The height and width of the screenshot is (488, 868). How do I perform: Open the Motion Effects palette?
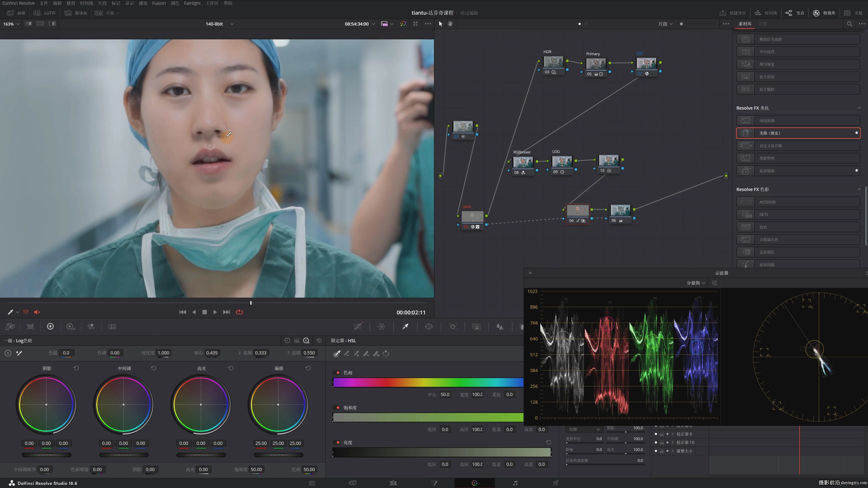pos(112,326)
